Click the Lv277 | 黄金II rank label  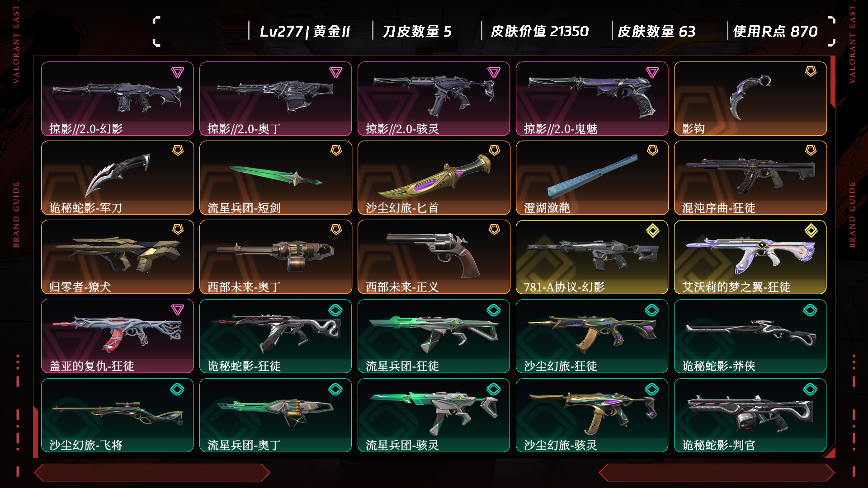(305, 31)
